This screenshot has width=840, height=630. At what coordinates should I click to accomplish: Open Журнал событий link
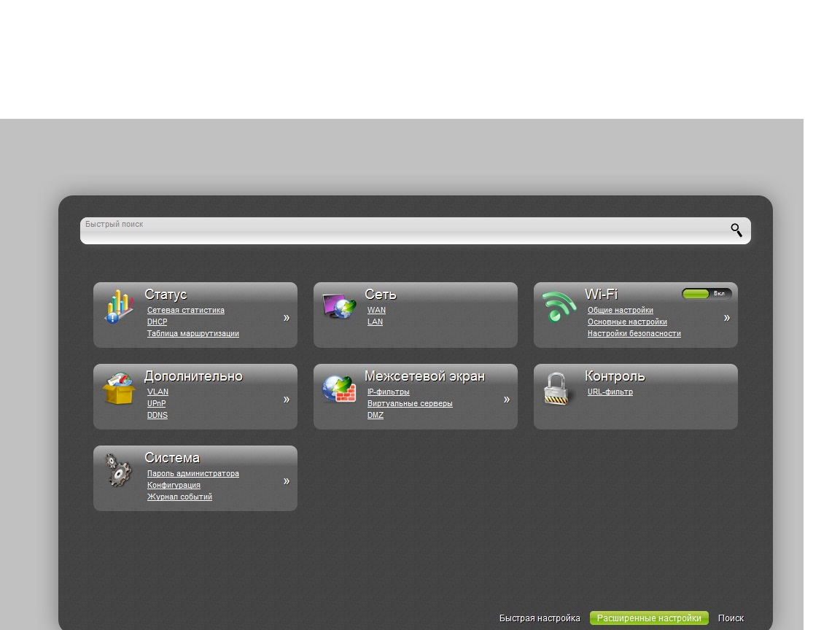[179, 497]
